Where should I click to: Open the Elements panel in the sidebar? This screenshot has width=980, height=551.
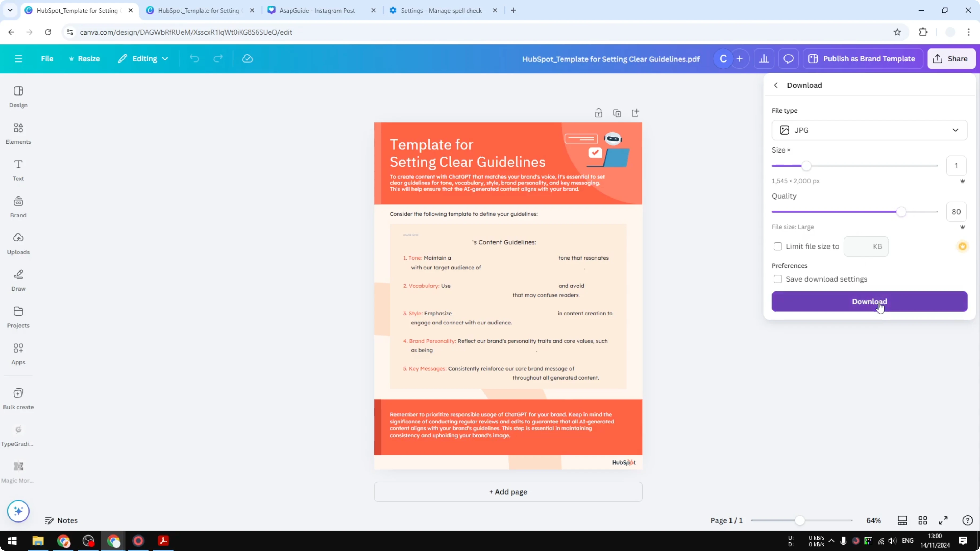click(x=18, y=133)
